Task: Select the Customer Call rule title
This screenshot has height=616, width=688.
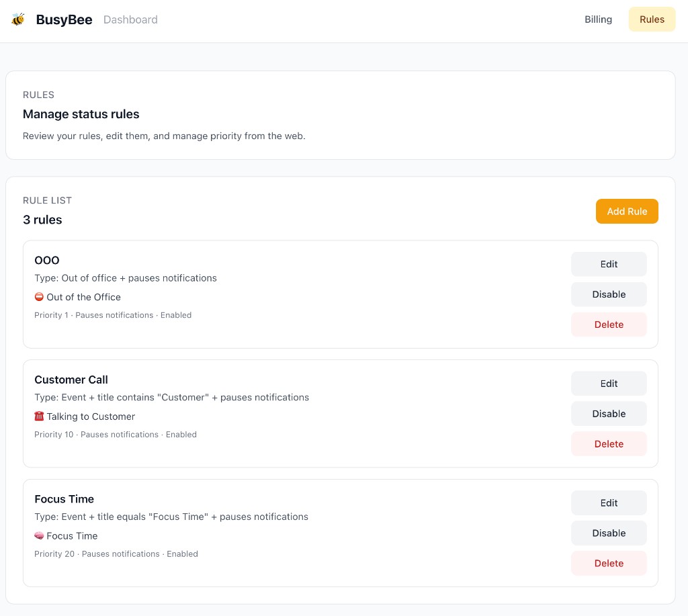Action: (x=71, y=380)
